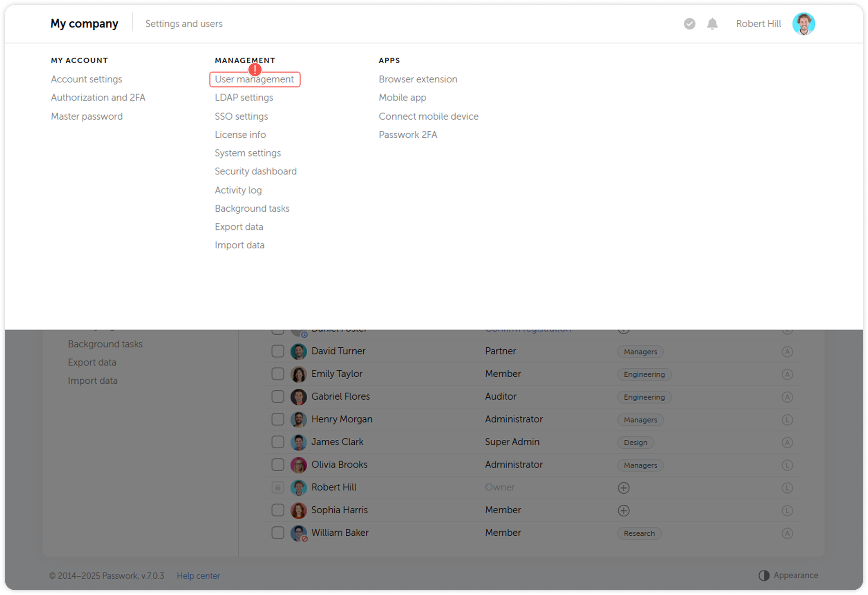
Task: Click the L authorization icon in Henry Morgan row
Action: pos(787,420)
